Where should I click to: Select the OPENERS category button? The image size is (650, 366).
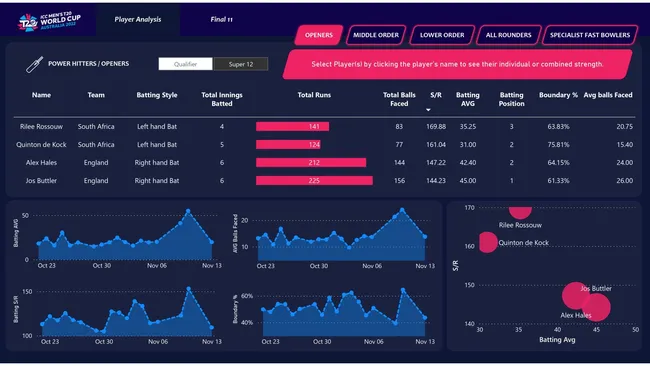pos(319,35)
